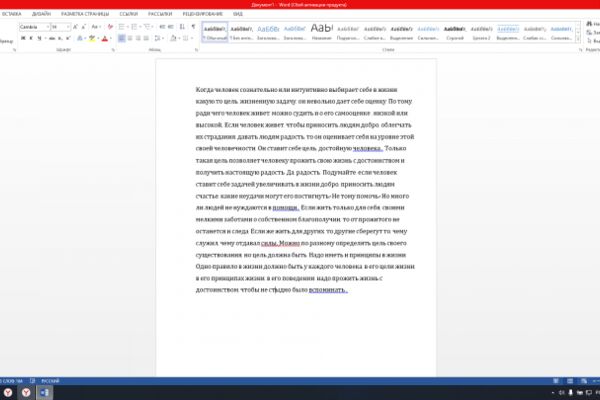This screenshot has height=400, width=600.
Task: Toggle bold formatting (Ж)
Action: click(x=23, y=38)
